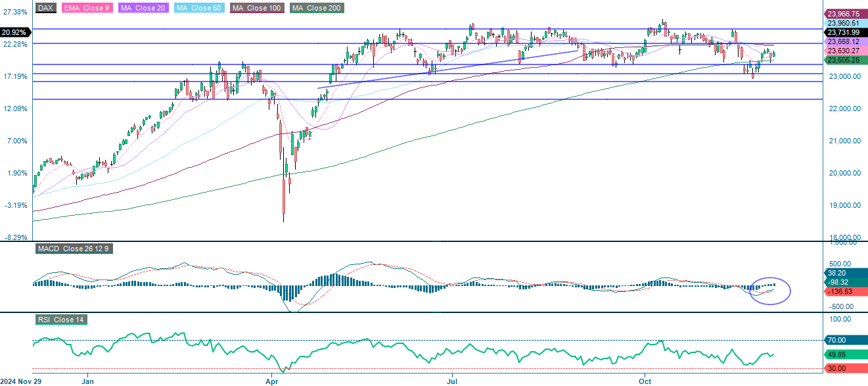This screenshot has height=386, width=868.
Task: Toggle the MA Close 200 indicator visibility
Action: [x=316, y=9]
